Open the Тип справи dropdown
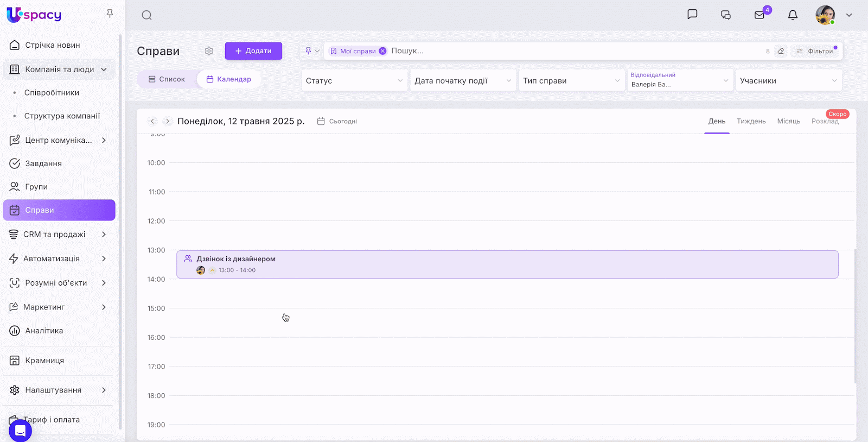The height and width of the screenshot is (442, 868). tap(571, 80)
